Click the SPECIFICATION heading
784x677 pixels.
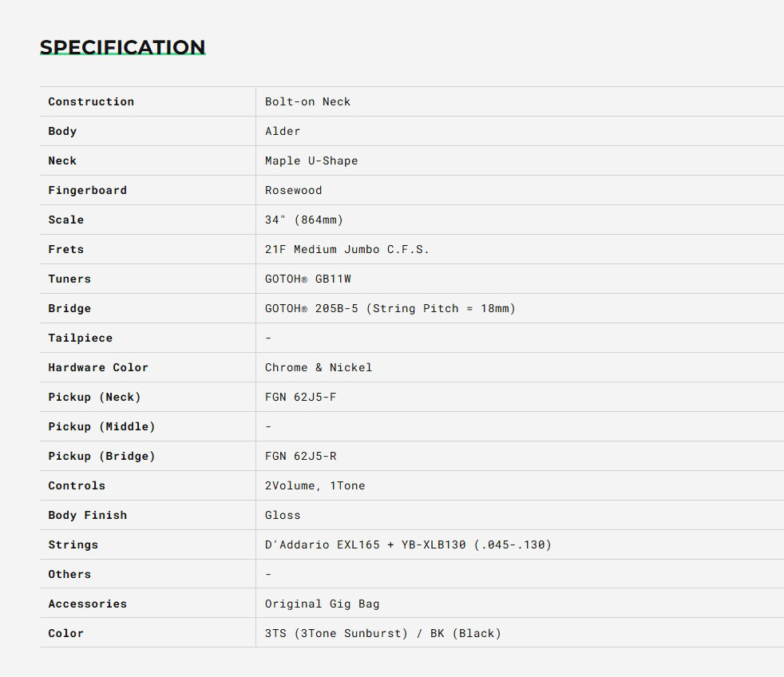(122, 47)
